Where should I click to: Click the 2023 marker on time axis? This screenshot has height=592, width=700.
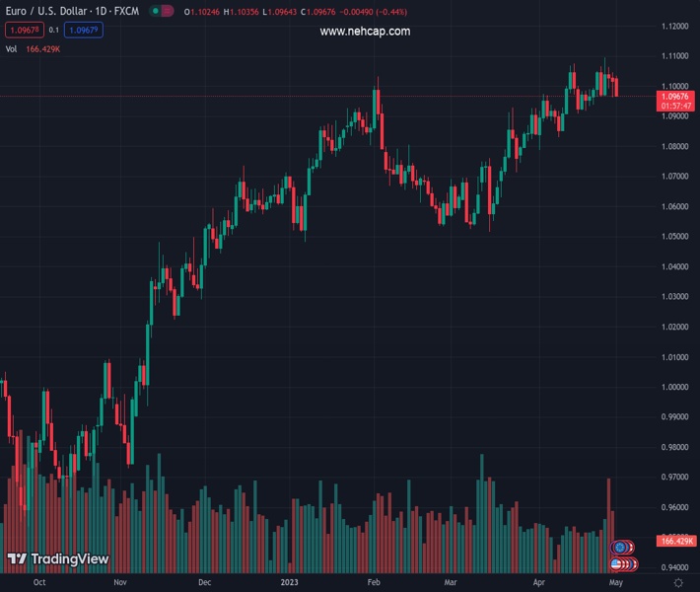tap(290, 583)
